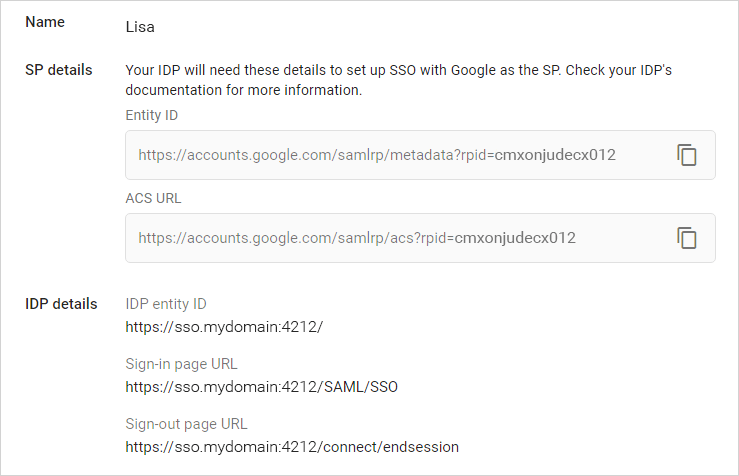
Task: Click the samlrp/metadata URL text
Action: coord(376,155)
